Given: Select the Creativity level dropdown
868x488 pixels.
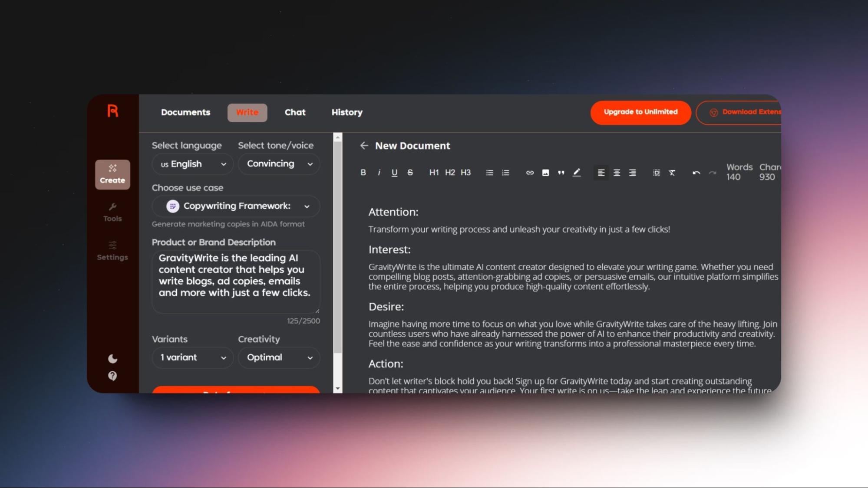Looking at the screenshot, I should tap(278, 357).
